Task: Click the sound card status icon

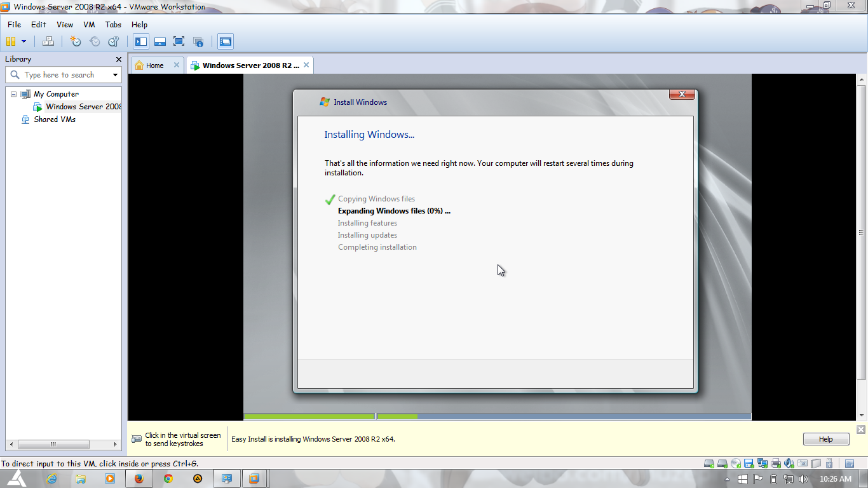Action: click(789, 463)
